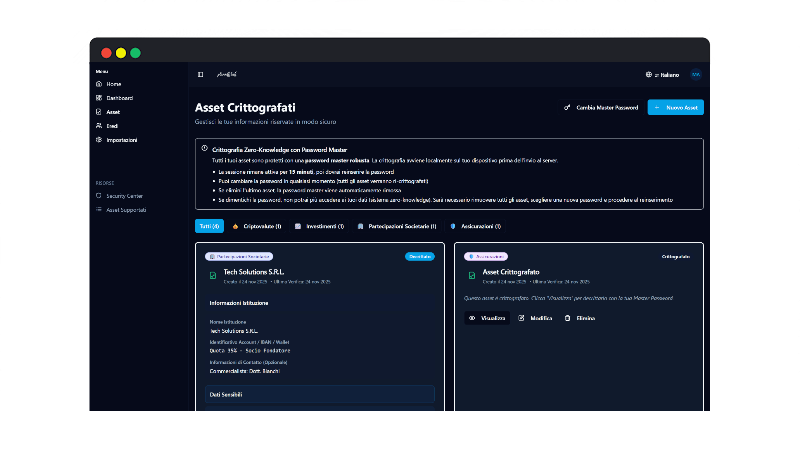Viewport: 800px width, 450px height.
Task: Select the Partecipazioni Societarie filter tab
Action: pyautogui.click(x=397, y=226)
